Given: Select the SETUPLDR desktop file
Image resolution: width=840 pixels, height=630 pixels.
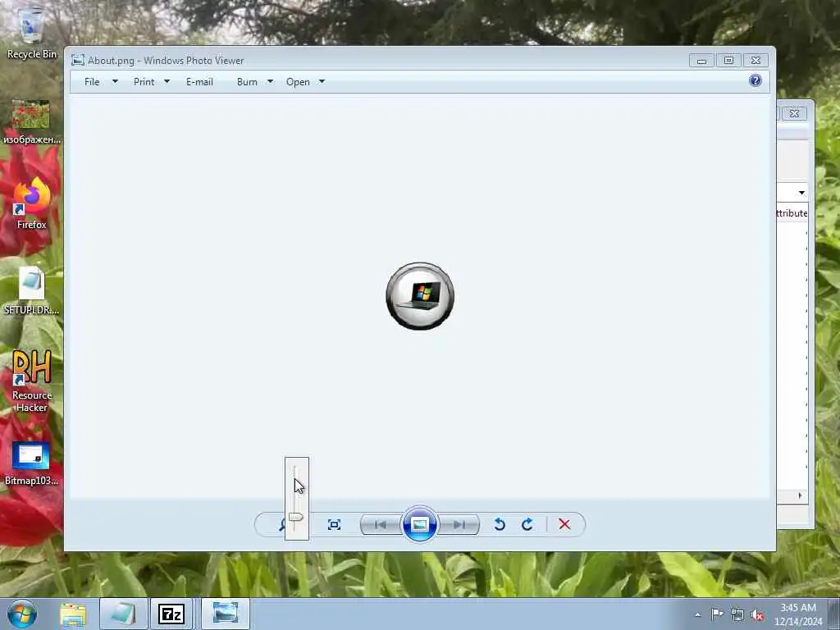Looking at the screenshot, I should click(32, 290).
